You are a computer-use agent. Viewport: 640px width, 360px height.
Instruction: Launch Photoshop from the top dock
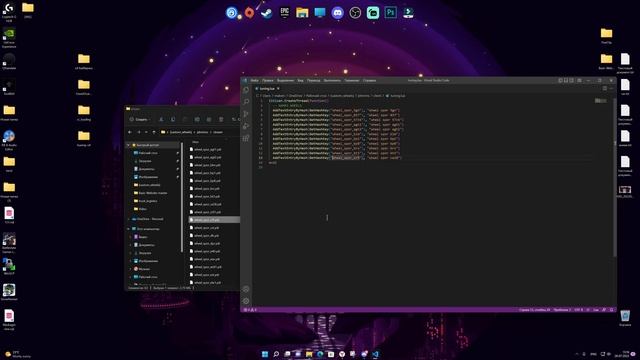point(391,13)
